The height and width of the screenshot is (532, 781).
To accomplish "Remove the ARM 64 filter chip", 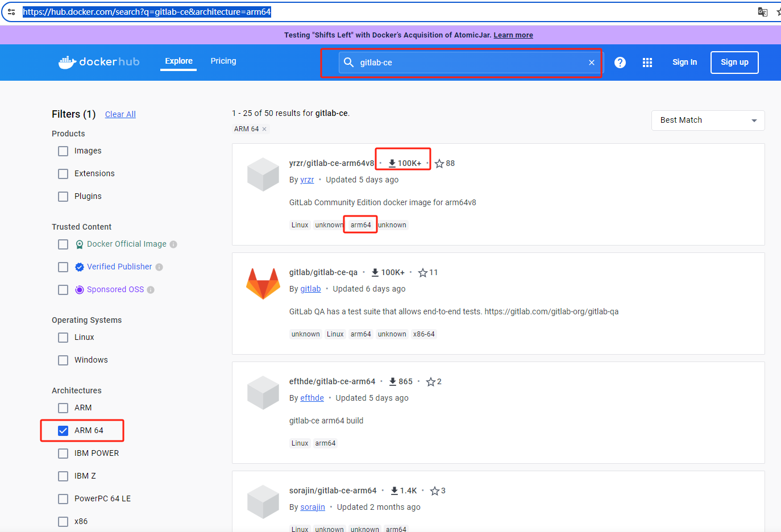I will tap(263, 129).
